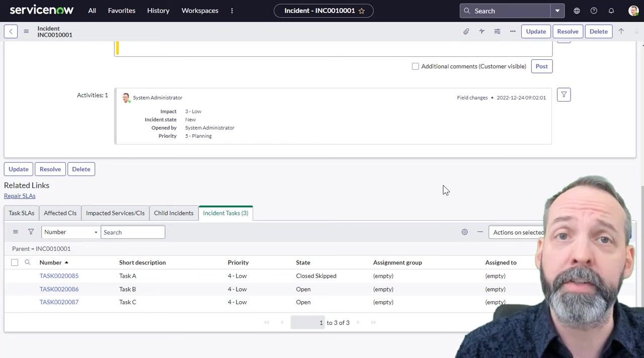The width and height of the screenshot is (644, 358).
Task: Sort by the Assignment group column header
Action: coord(397,262)
